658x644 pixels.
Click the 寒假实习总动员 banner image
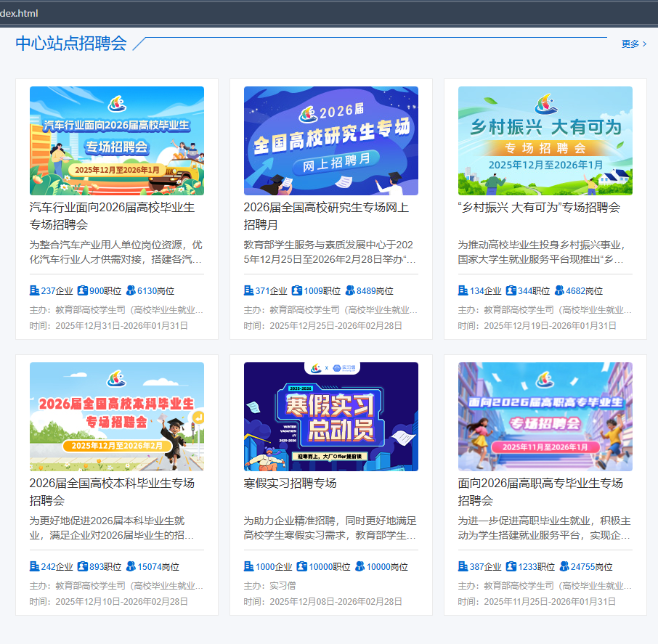coord(330,416)
